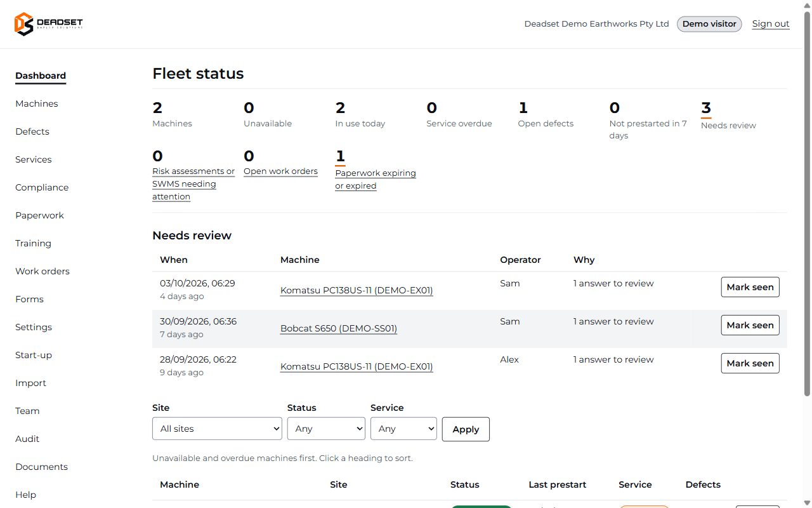812x508 pixels.
Task: Click the Apply filter button
Action: click(466, 429)
